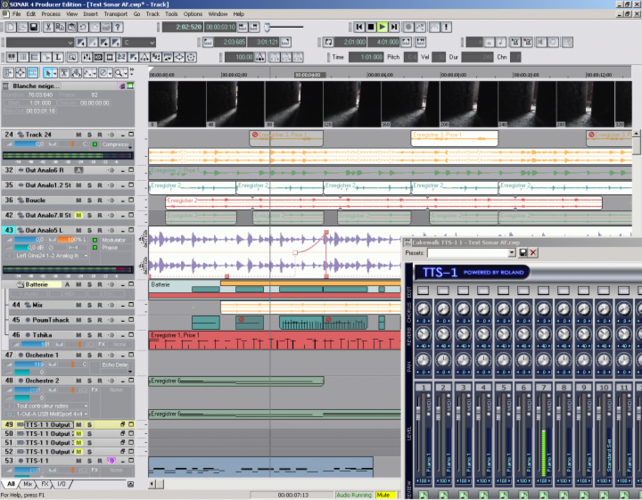Toggle green FX enable for Compressor on Track 24
Screen dimensions: 642x500
pos(95,144)
